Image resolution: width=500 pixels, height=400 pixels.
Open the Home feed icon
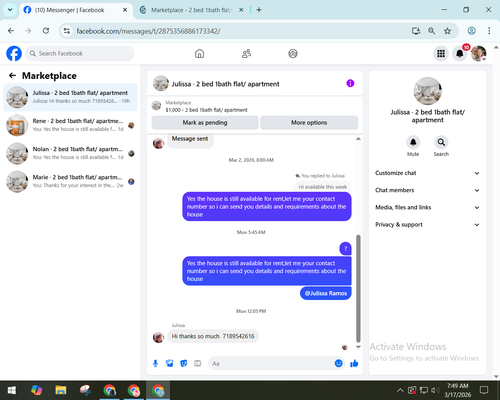(x=199, y=53)
